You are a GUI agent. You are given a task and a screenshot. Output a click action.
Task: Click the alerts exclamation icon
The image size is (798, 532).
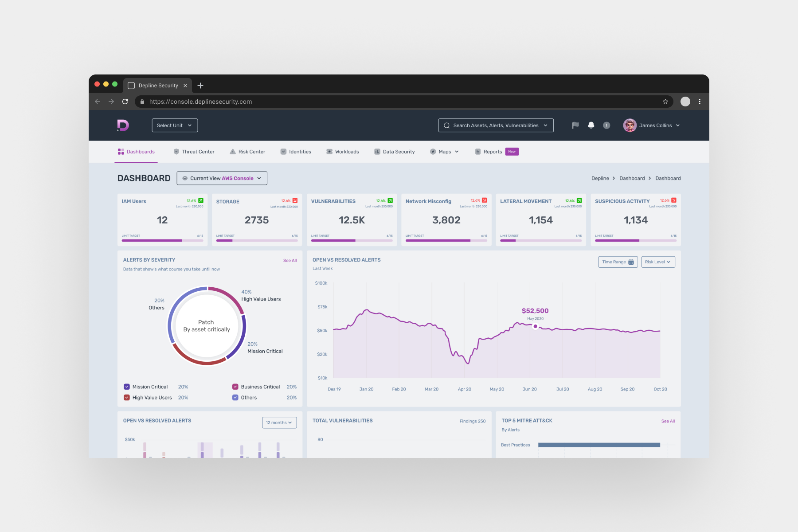point(606,125)
